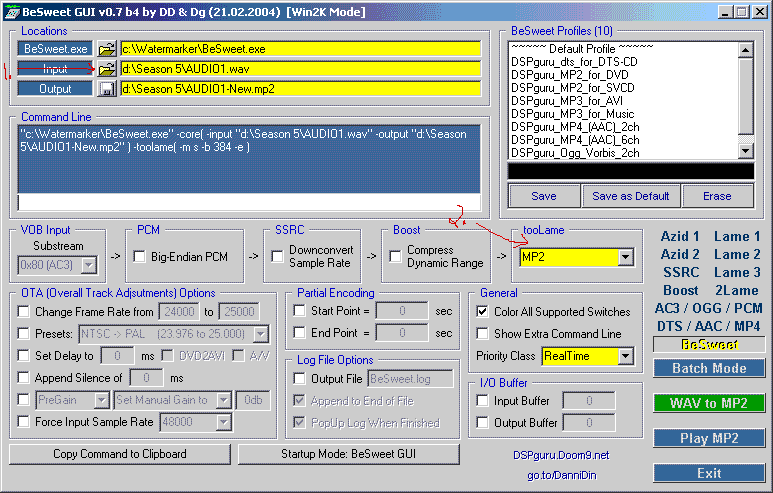
Task: Click the Output location label button
Action: coord(55,89)
